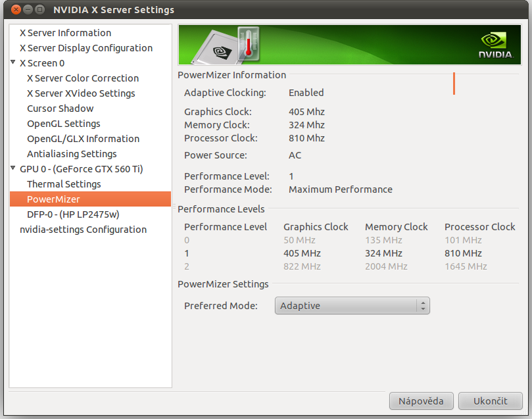532x419 pixels.
Task: Click the Ukončit quit button
Action: click(x=491, y=401)
